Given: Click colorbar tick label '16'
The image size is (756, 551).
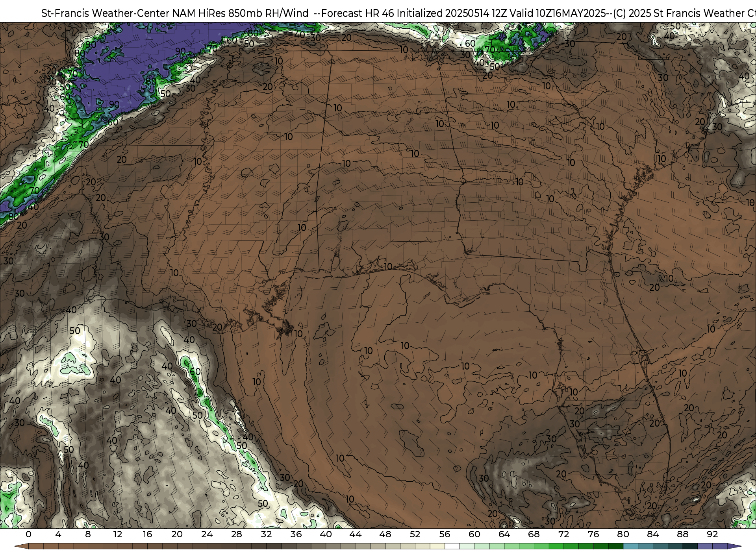Looking at the screenshot, I should pos(148,534).
